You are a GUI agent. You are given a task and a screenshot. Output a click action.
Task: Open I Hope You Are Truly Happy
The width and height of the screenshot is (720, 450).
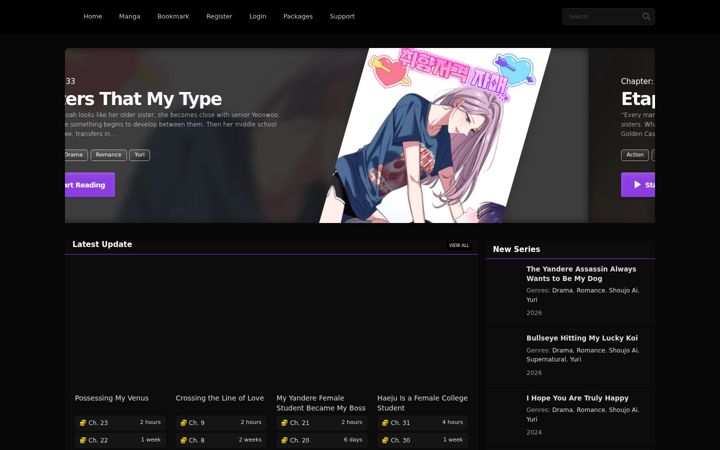click(577, 398)
